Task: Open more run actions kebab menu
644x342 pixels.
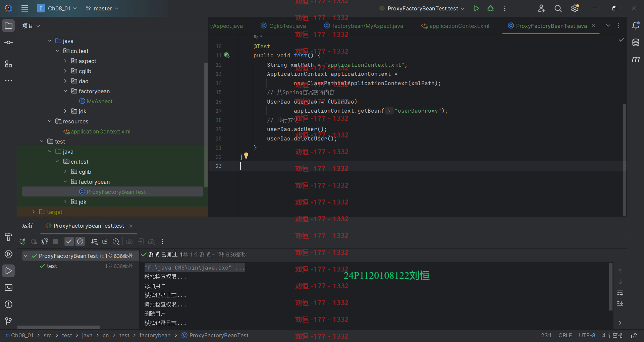Action: (x=505, y=8)
